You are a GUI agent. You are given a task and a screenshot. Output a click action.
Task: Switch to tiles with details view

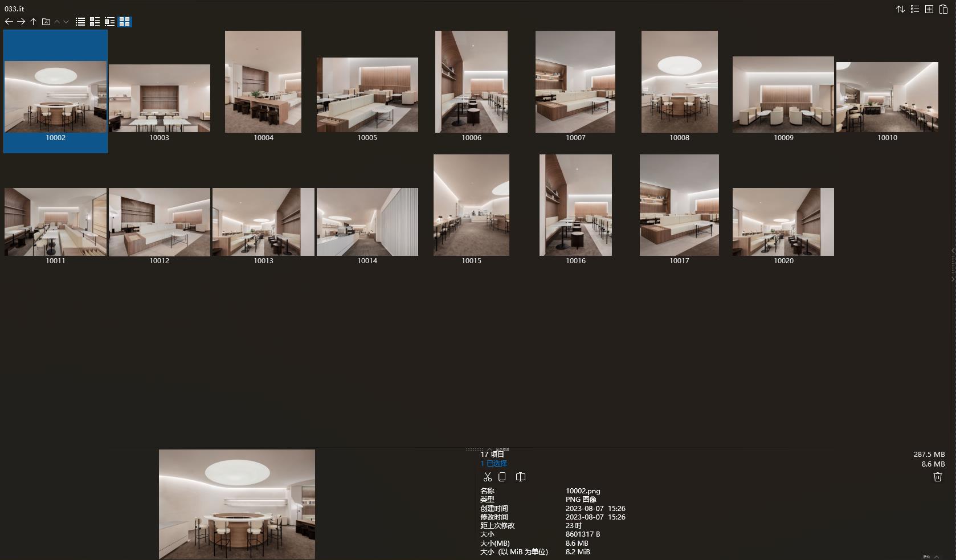[x=109, y=22]
